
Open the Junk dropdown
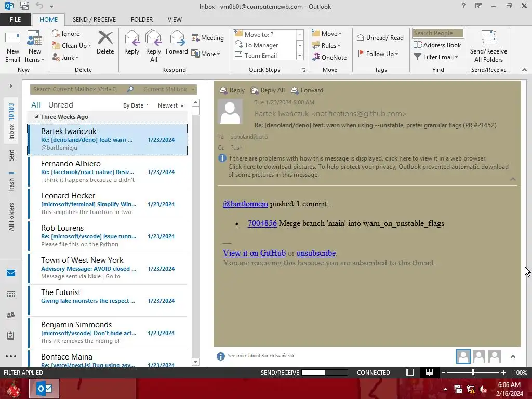tap(65, 57)
